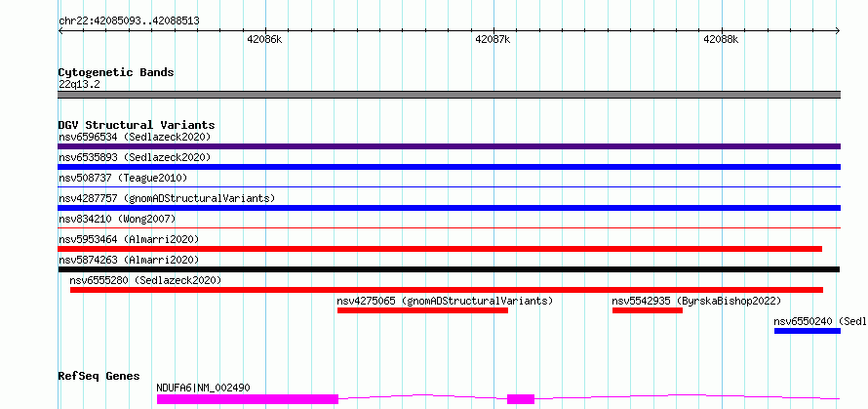Click the ruler's right arrow end
Viewport: 868px width, 409px height.
click(x=838, y=30)
